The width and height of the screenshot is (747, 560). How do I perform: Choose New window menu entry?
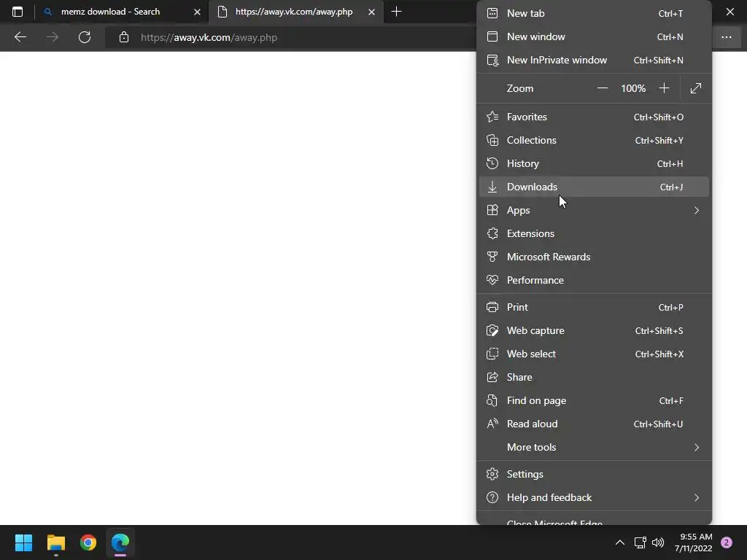point(594,36)
